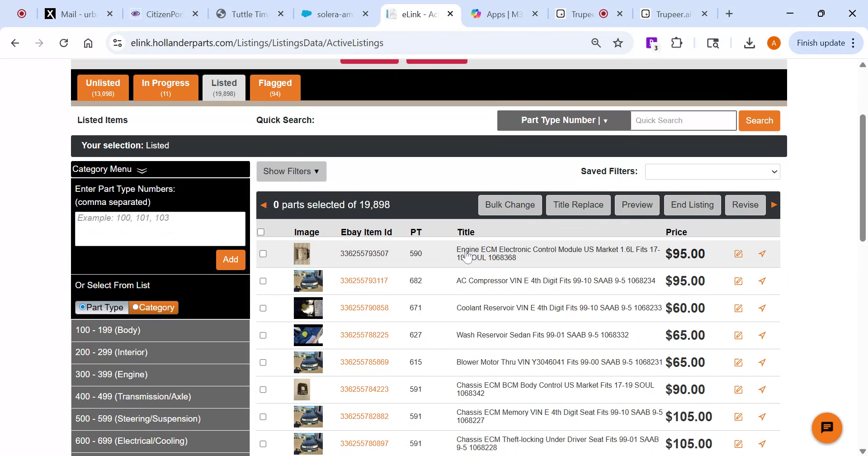868x456 pixels.
Task: Switch to the Unlisted tab
Action: coord(103,87)
